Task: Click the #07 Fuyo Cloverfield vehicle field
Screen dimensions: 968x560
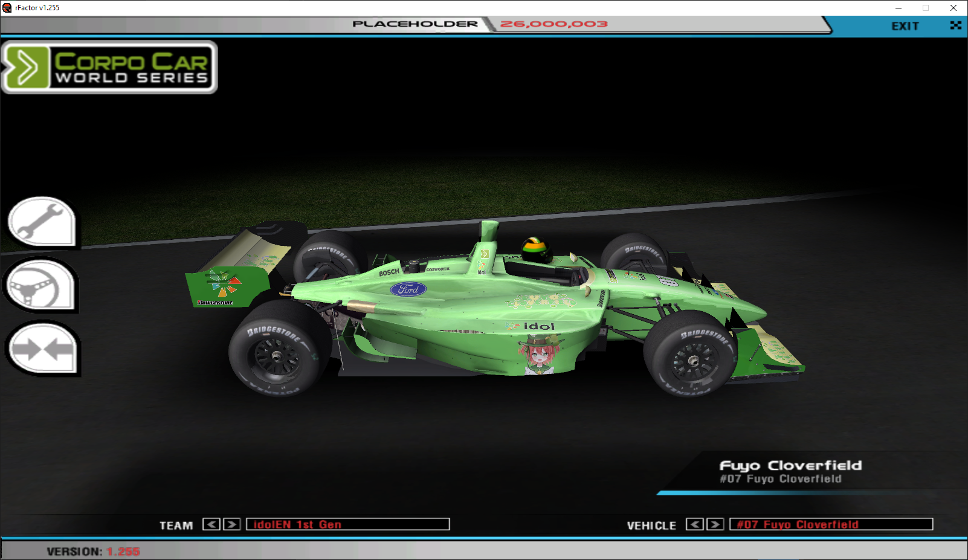Action: click(831, 524)
